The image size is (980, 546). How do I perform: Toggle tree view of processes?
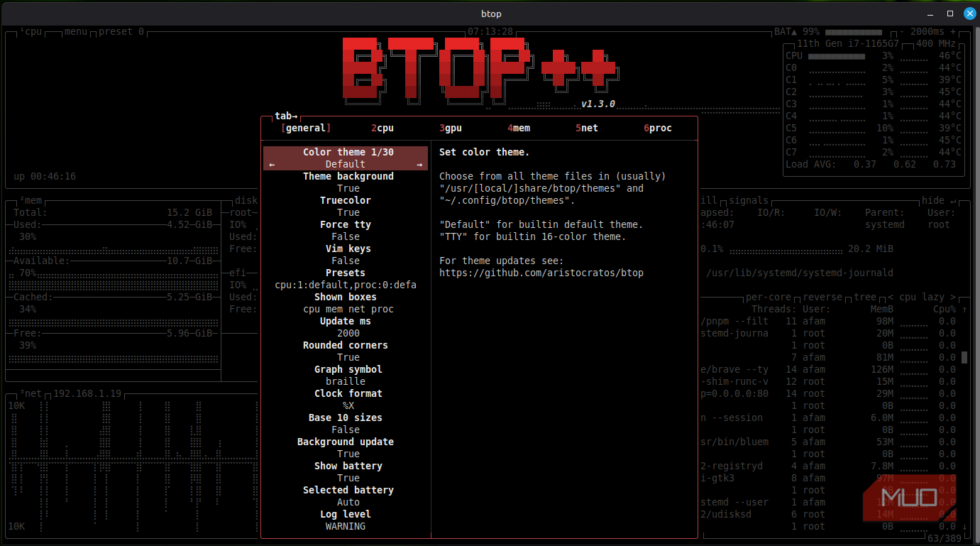point(865,297)
